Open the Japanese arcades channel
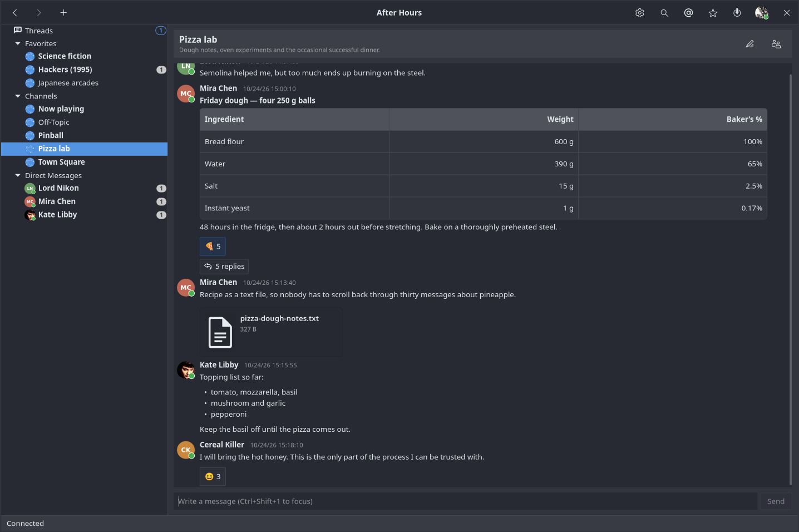 tap(84, 83)
